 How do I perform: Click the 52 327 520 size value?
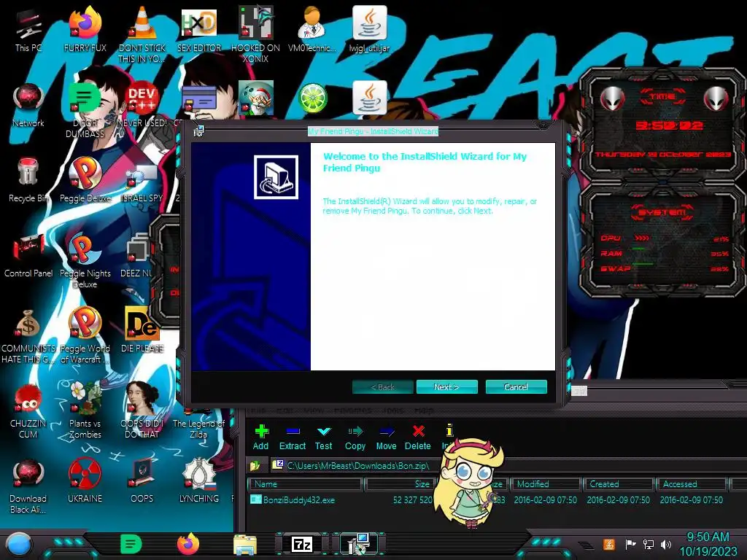coord(413,500)
